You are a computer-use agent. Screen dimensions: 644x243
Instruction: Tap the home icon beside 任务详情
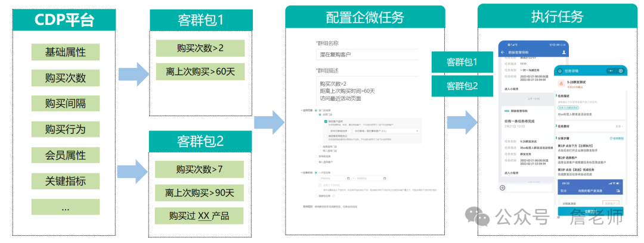click(x=560, y=71)
